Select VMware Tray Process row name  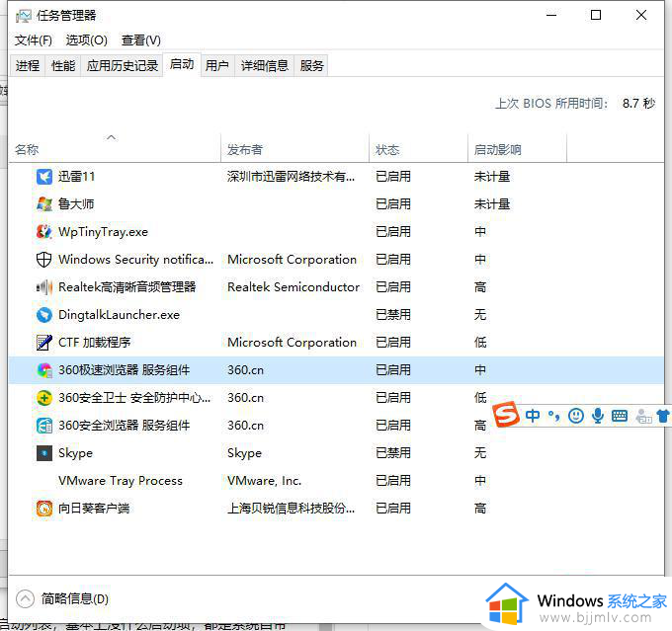pos(121,481)
